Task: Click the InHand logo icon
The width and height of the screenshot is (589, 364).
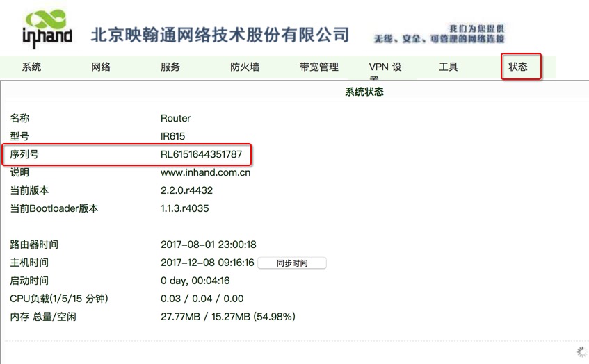Action: pyautogui.click(x=47, y=28)
